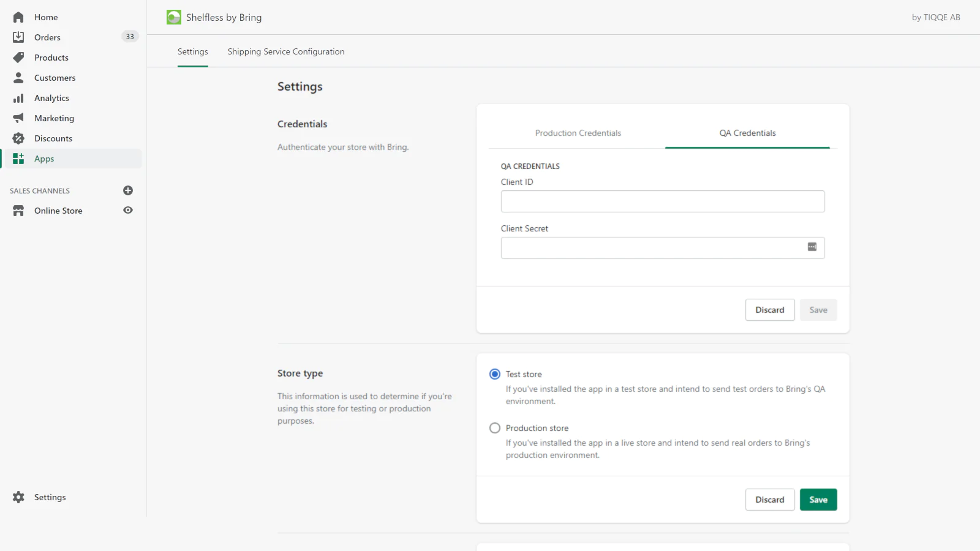Click into the Client ID field
The width and height of the screenshot is (980, 551).
click(x=662, y=201)
